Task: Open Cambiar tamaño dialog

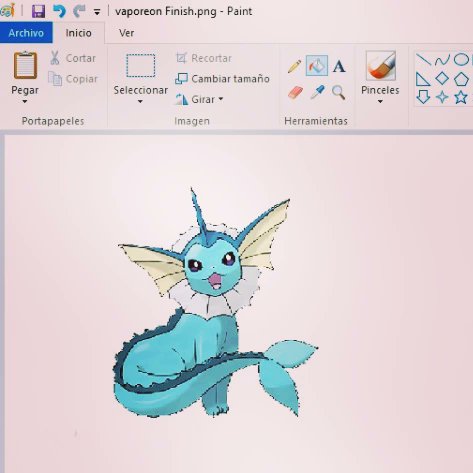Action: [x=222, y=79]
